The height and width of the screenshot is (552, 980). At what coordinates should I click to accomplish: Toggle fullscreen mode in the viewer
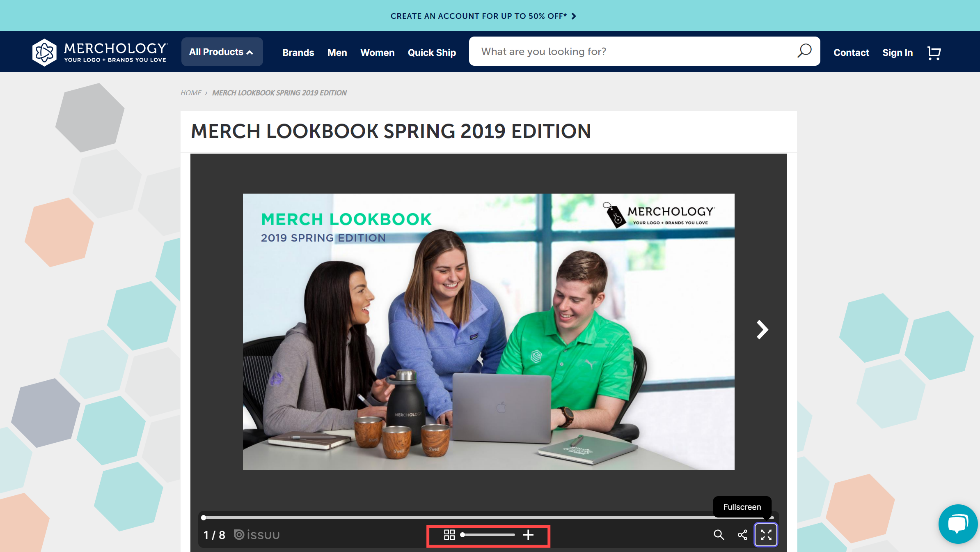(766, 535)
